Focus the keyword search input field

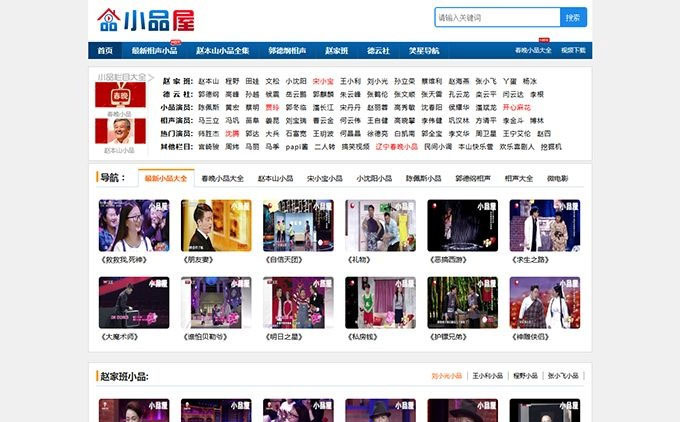(497, 17)
